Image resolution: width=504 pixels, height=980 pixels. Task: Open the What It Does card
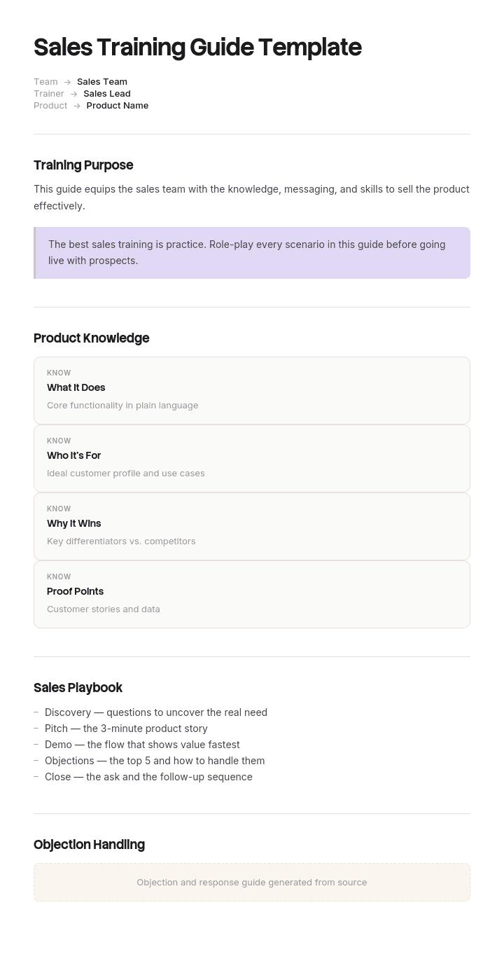[252, 391]
